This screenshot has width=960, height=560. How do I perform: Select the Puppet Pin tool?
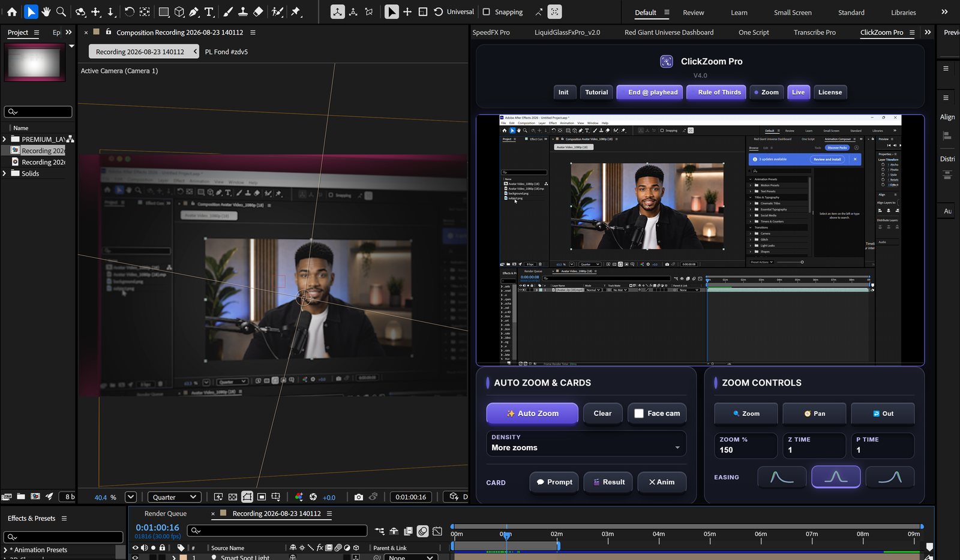click(296, 11)
